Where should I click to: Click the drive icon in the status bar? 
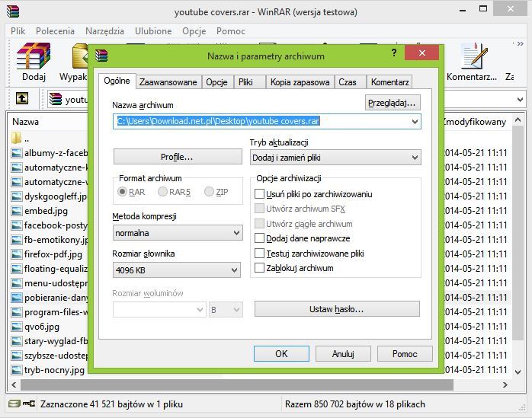[x=14, y=404]
